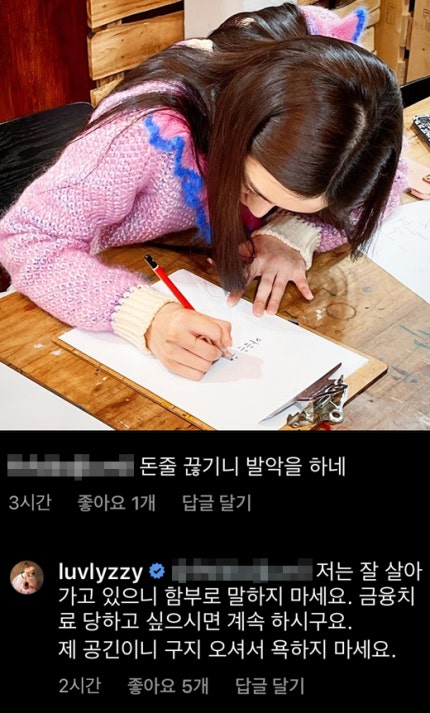Click the metal clipboard clip in the photo
The height and width of the screenshot is (713, 430).
314,399
